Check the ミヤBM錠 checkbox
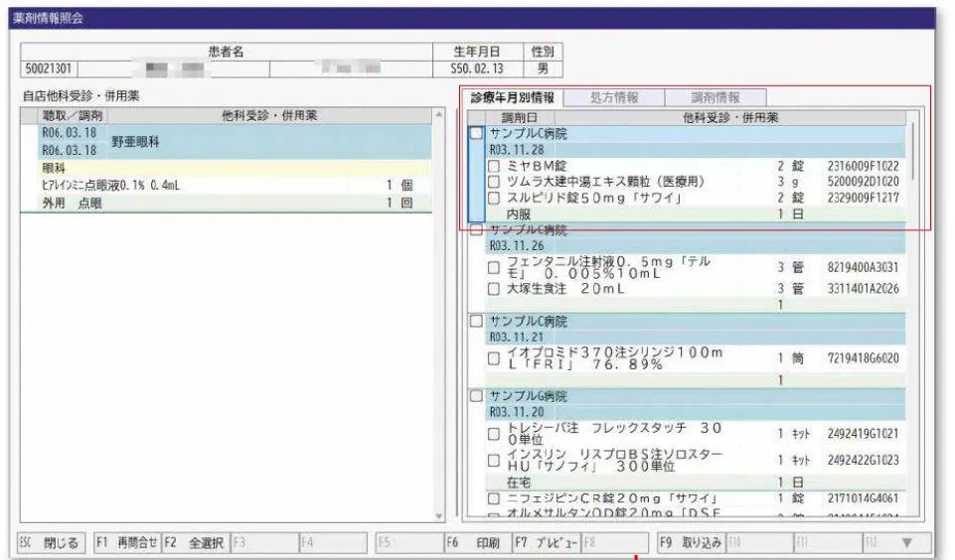 coord(494,166)
